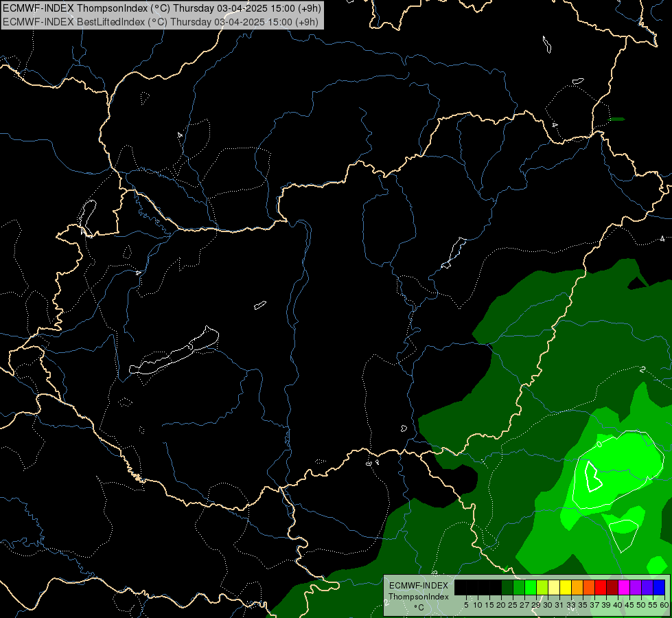672x618 pixels.
Task: Click the 0 label on the white contour
Action: click(599, 444)
